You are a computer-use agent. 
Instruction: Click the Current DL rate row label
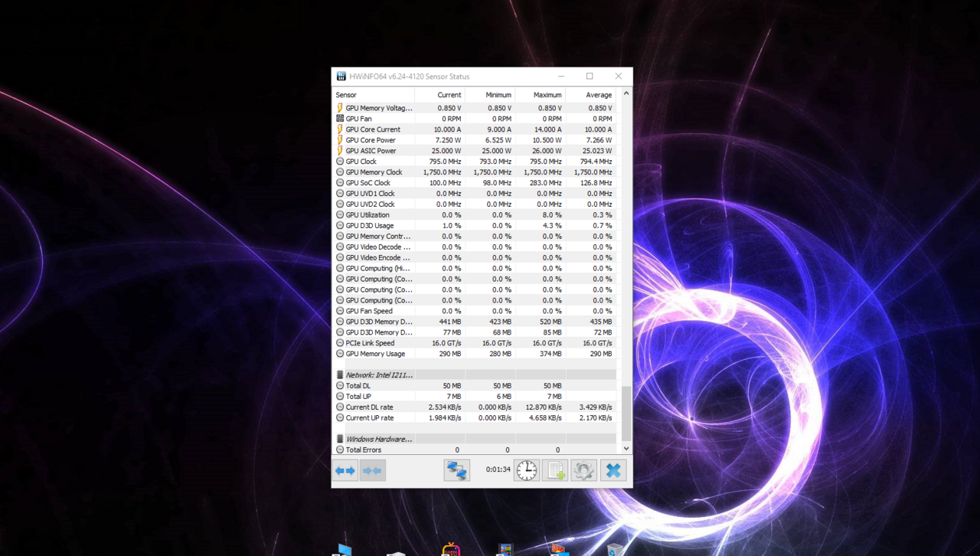pos(369,407)
